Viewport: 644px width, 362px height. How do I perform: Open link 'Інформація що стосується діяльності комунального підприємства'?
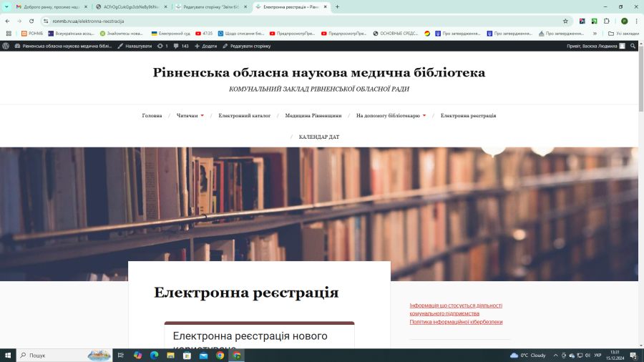[x=456, y=310]
